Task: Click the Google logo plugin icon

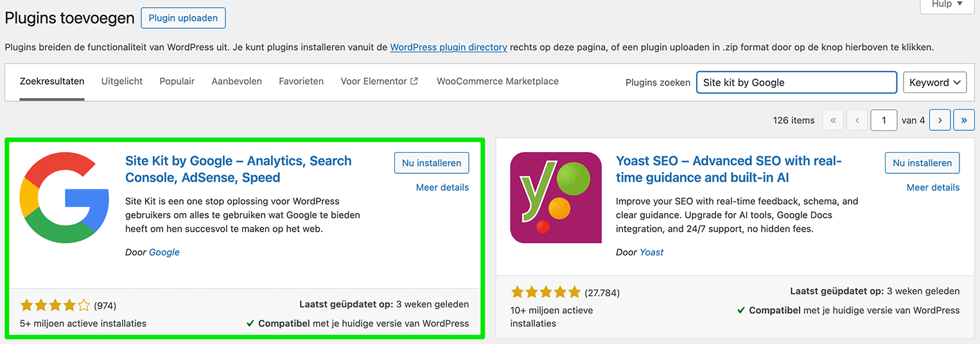Action: (64, 198)
